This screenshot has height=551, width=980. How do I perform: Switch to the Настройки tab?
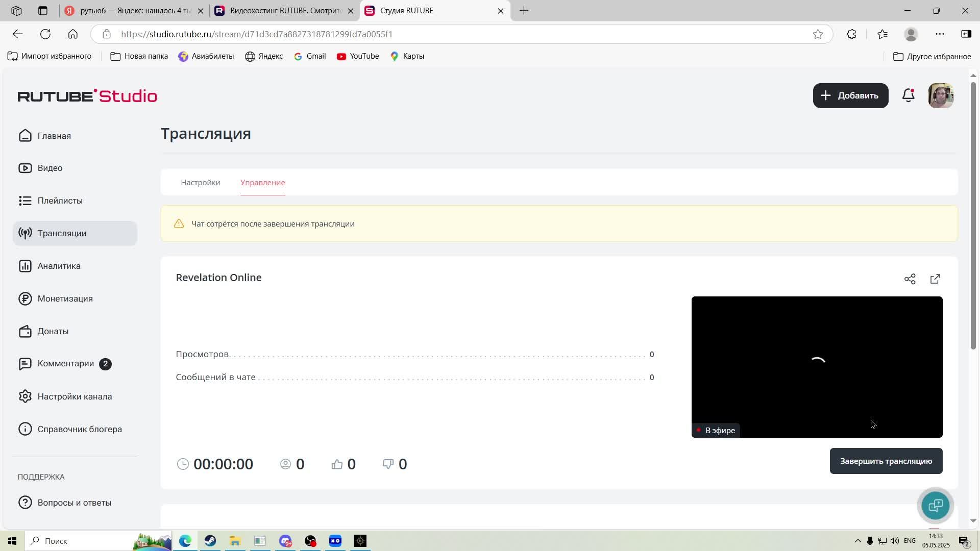coord(201,183)
